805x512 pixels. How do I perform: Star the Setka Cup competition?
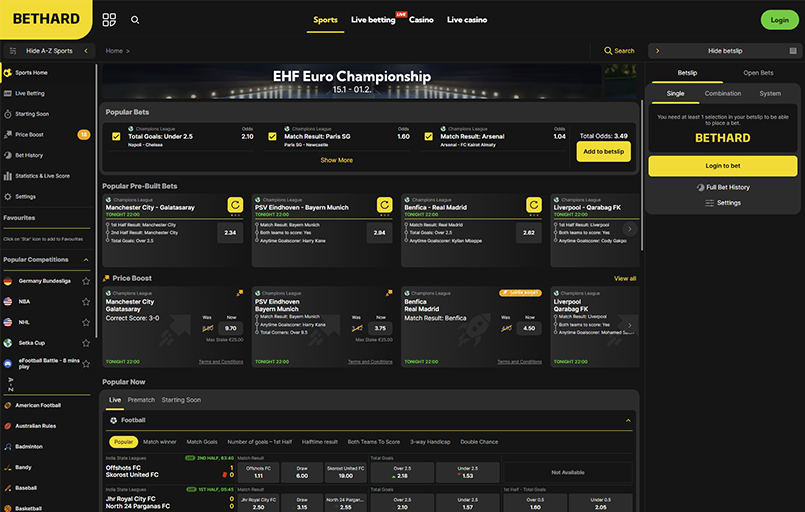86,343
